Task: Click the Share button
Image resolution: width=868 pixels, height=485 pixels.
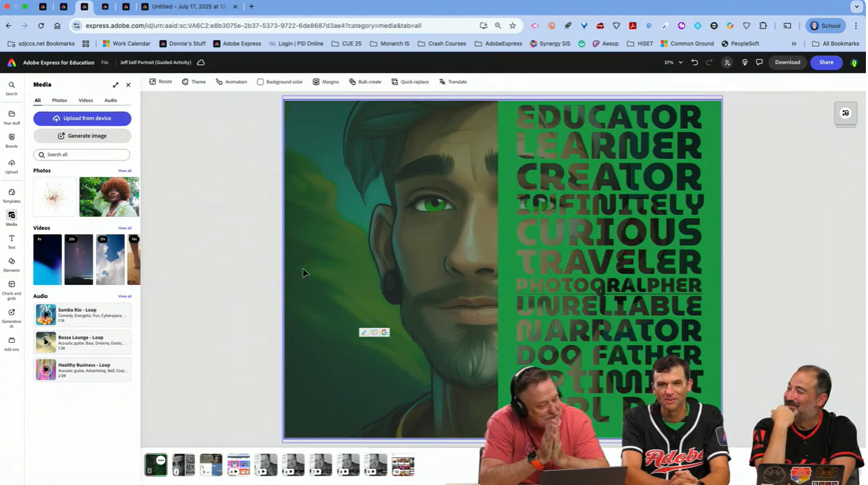Action: (x=826, y=62)
